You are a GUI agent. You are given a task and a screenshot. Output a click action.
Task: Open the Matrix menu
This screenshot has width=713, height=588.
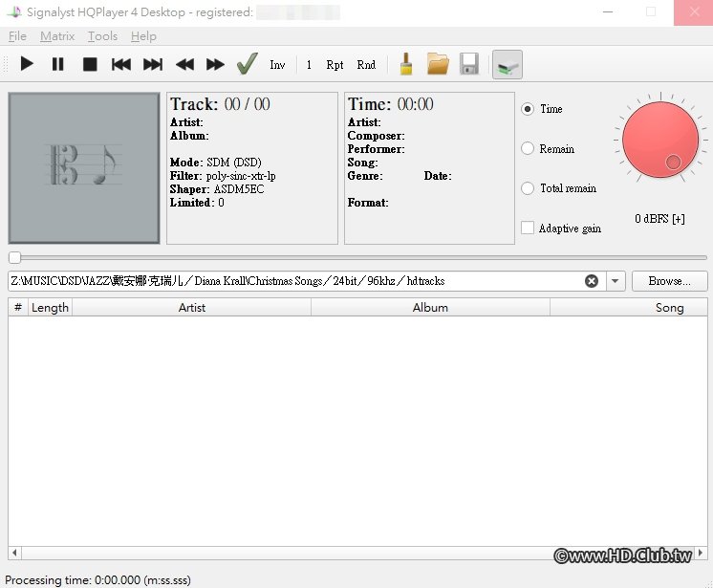[57, 36]
